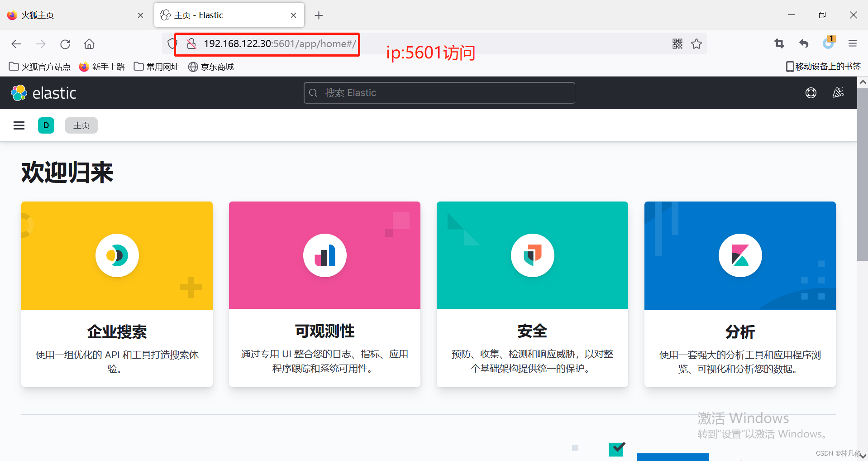Image resolution: width=868 pixels, height=461 pixels.
Task: Close the 火狐主页 tab
Action: (x=140, y=15)
